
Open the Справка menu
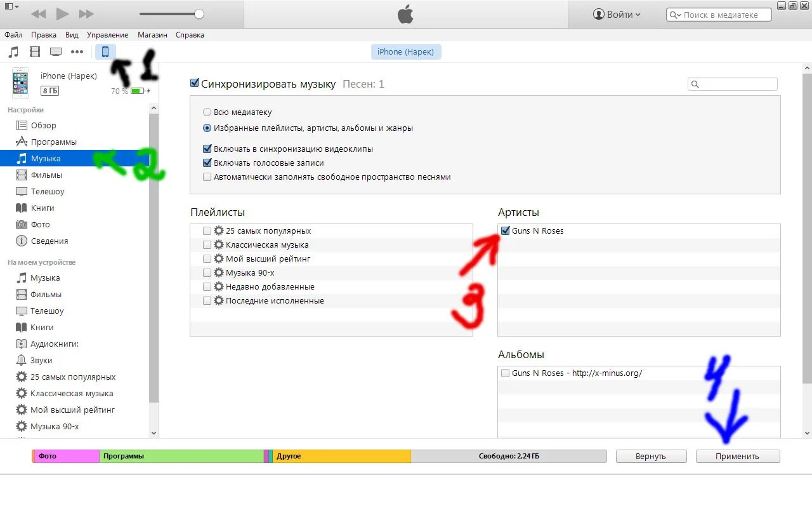[x=190, y=35]
